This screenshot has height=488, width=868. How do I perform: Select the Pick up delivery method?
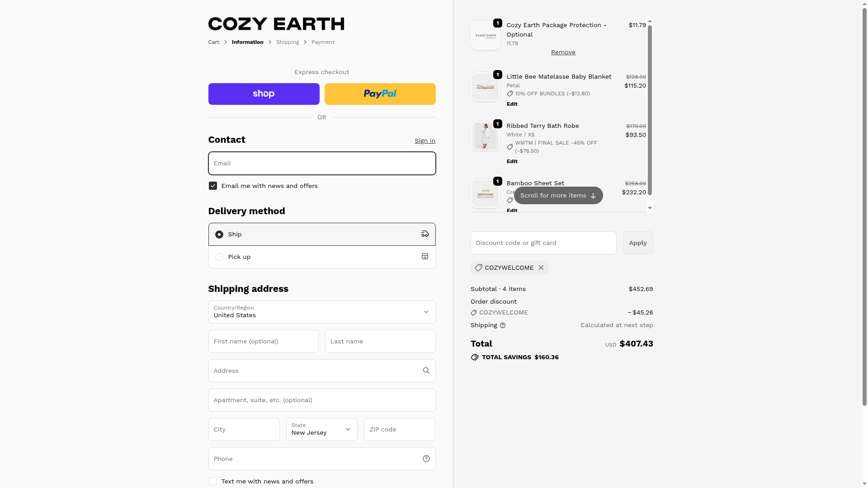coord(219,257)
